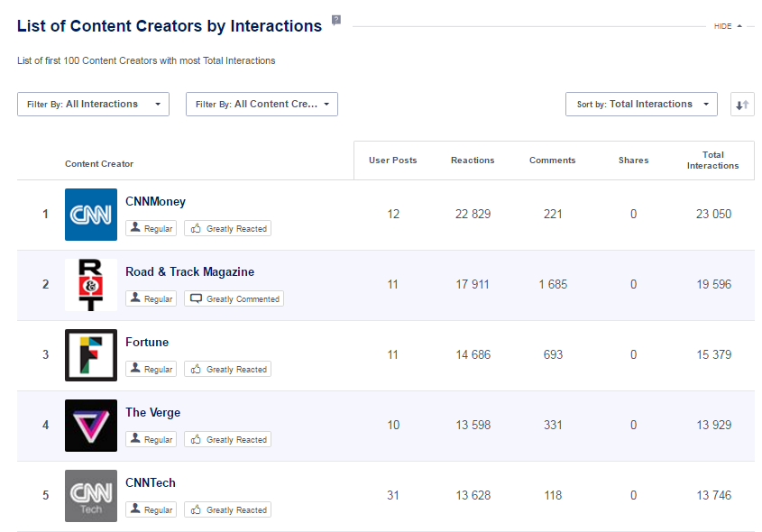
Task: Click the Greatly Reacted badge beside CNNMoney
Action: click(x=227, y=228)
